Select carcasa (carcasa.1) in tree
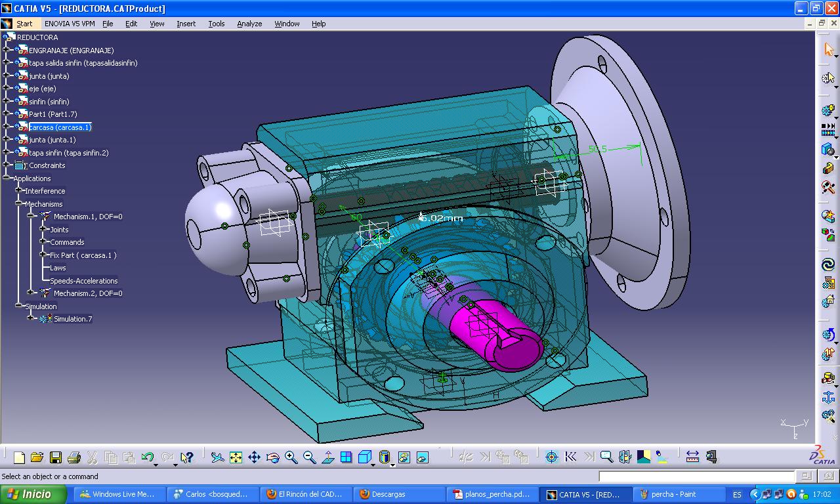 click(x=60, y=127)
